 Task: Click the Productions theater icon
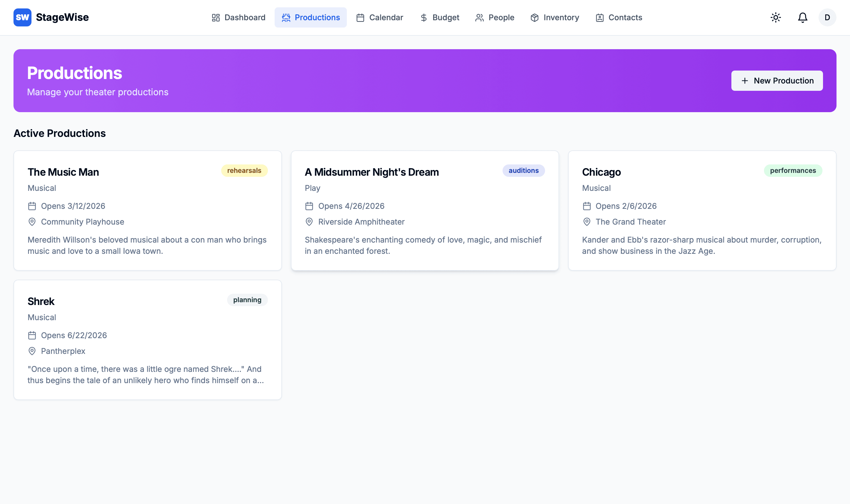point(286,18)
